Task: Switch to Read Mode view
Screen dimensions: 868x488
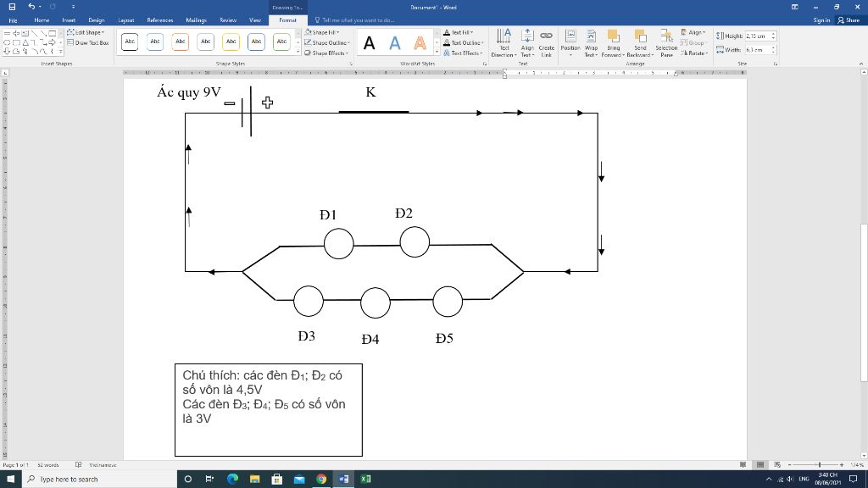Action: 743,465
